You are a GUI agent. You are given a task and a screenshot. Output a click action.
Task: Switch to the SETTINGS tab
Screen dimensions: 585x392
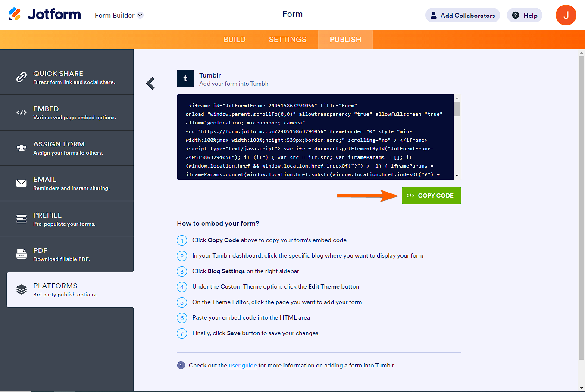pos(288,40)
